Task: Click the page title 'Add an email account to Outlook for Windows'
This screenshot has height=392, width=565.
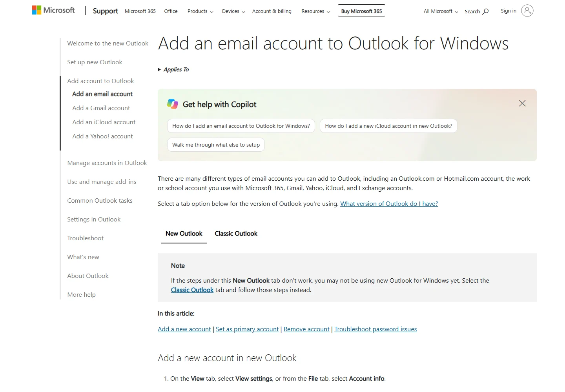Action: 333,43
